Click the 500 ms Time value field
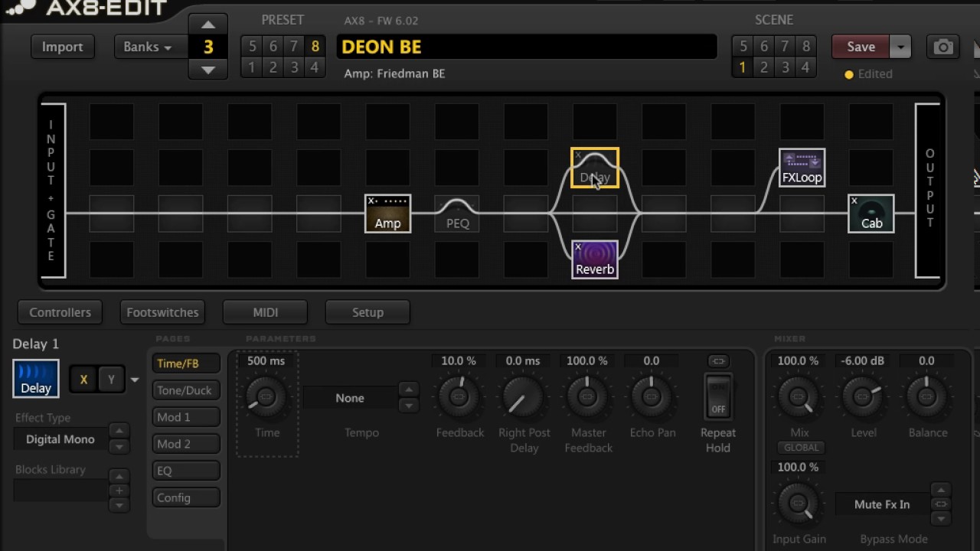 [x=266, y=360]
